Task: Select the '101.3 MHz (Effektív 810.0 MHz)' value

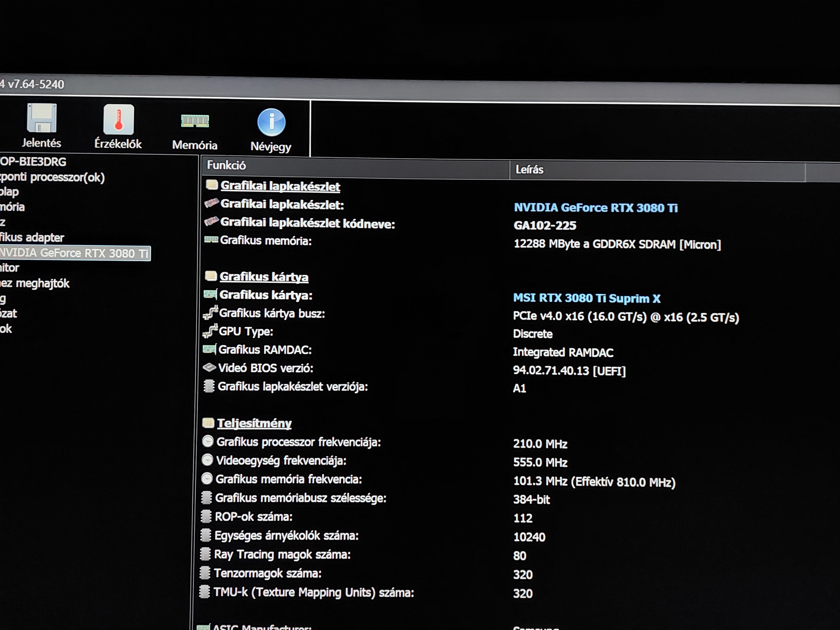Action: pos(594,482)
